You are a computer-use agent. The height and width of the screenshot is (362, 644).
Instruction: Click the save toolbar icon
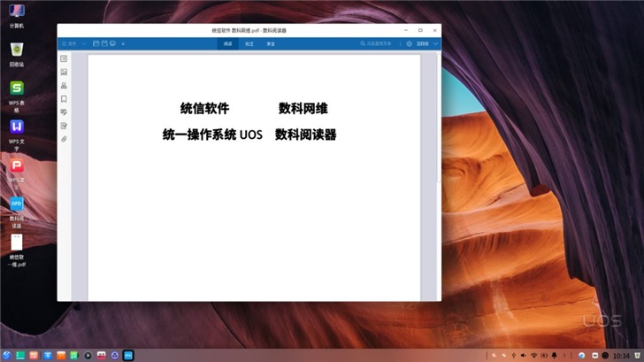click(104, 43)
